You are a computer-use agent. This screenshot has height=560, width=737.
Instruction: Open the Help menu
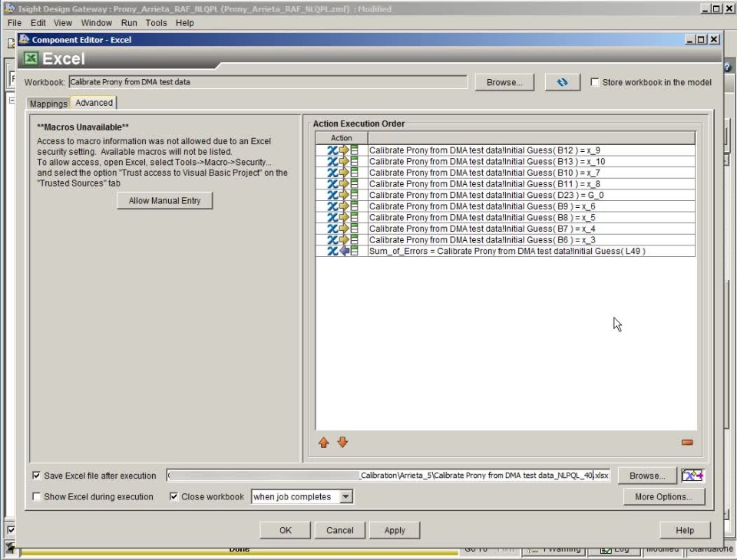185,23
